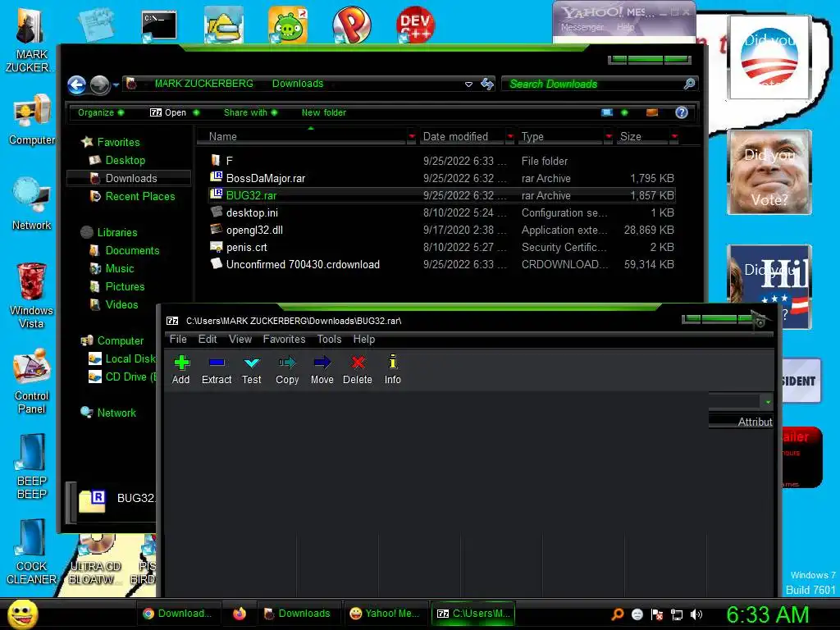This screenshot has height=630, width=840.
Task: Open the View menu in 7-Zip
Action: 240,339
